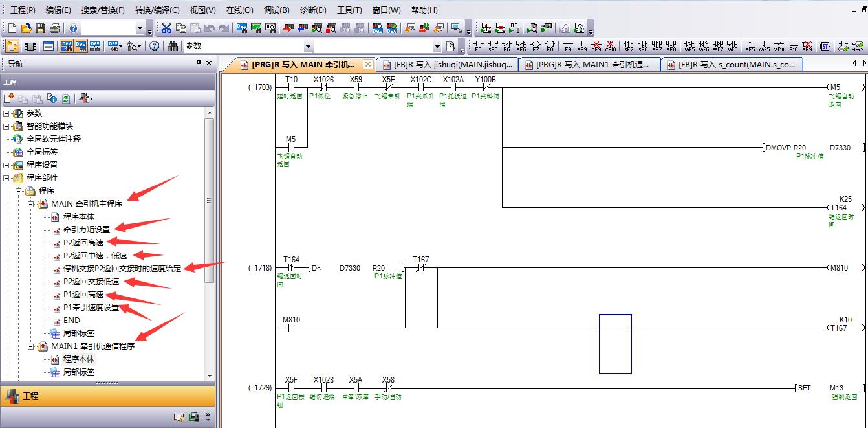Screen dimensions: 868x428
Task: Open the 在线(O) menu
Action: point(239,10)
